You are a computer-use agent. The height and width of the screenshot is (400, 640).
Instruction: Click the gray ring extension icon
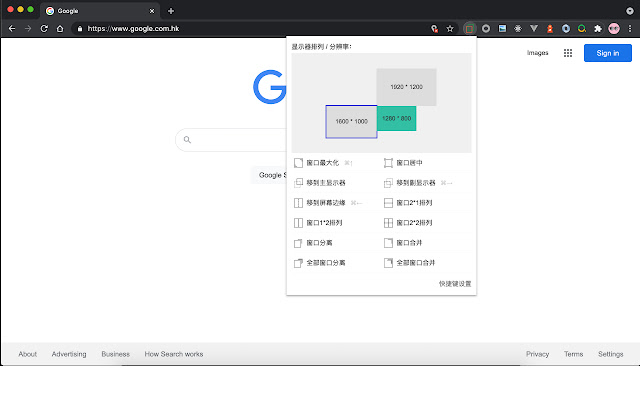[x=486, y=29]
